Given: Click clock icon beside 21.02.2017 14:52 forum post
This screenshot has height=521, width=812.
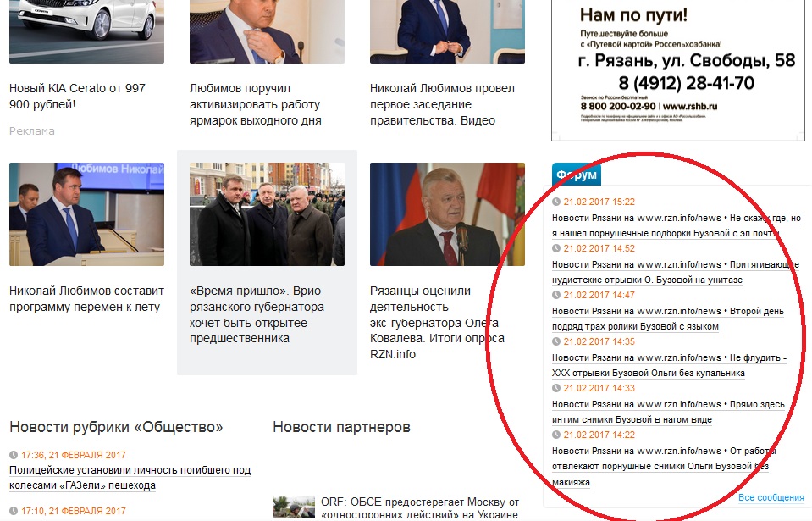Looking at the screenshot, I should click(556, 248).
